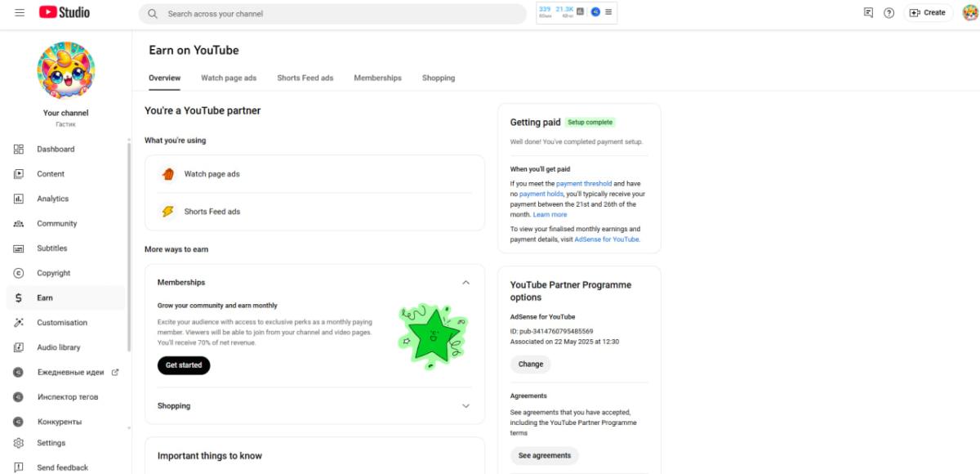Click the Инспектор тегов extension icon
The height and width of the screenshot is (474, 980).
19,397
